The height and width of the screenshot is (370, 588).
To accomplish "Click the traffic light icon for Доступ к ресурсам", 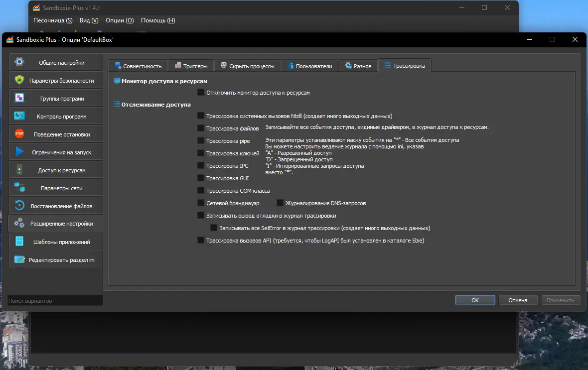I will [19, 169].
